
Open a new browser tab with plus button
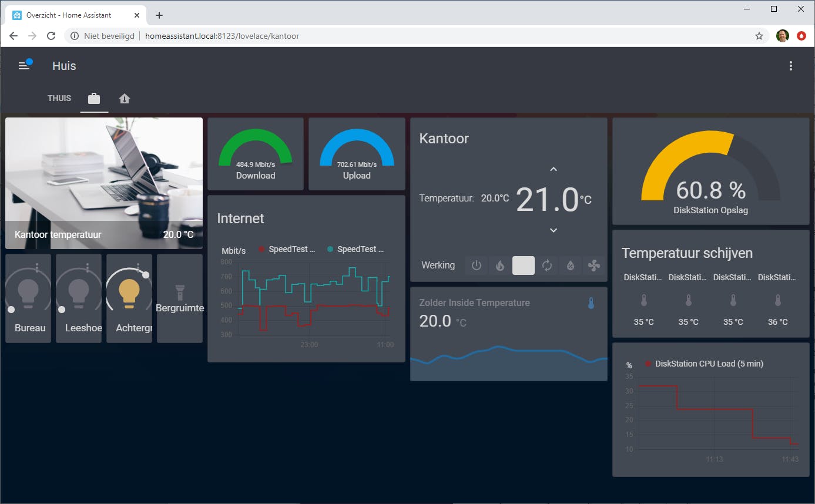point(159,15)
